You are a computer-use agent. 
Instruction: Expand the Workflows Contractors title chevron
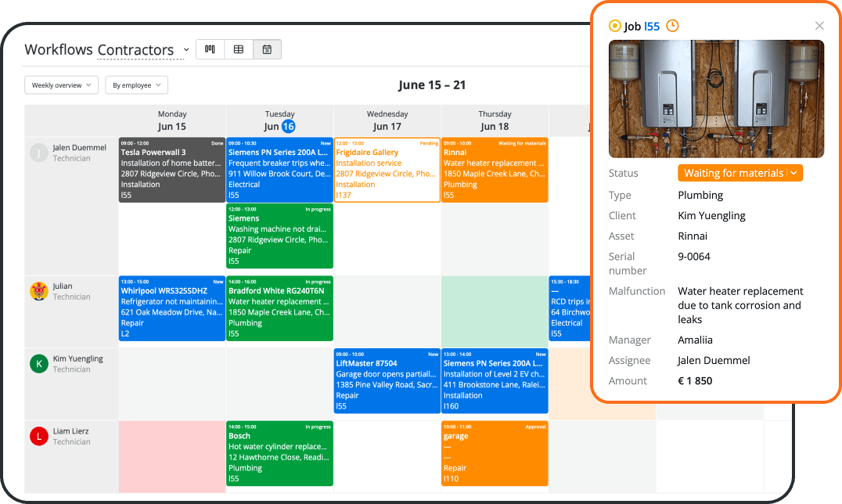click(x=186, y=50)
